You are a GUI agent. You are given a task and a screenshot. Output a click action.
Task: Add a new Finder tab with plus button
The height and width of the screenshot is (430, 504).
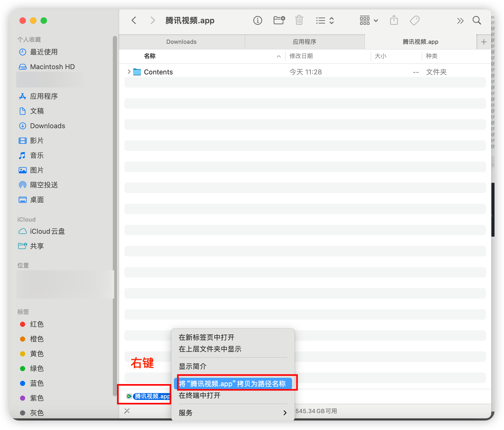tap(484, 42)
